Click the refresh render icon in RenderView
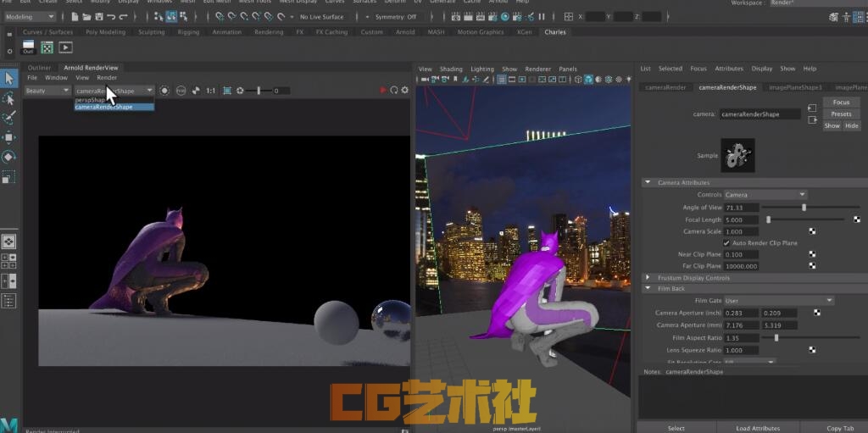 coord(394,91)
